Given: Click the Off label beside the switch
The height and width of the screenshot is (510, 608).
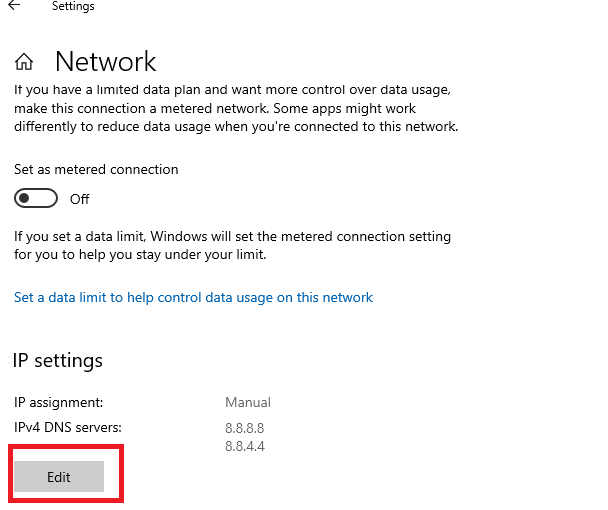Looking at the screenshot, I should [x=79, y=199].
